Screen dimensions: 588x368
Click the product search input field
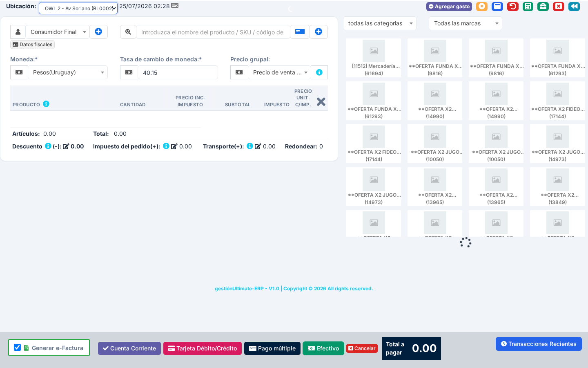point(213,32)
